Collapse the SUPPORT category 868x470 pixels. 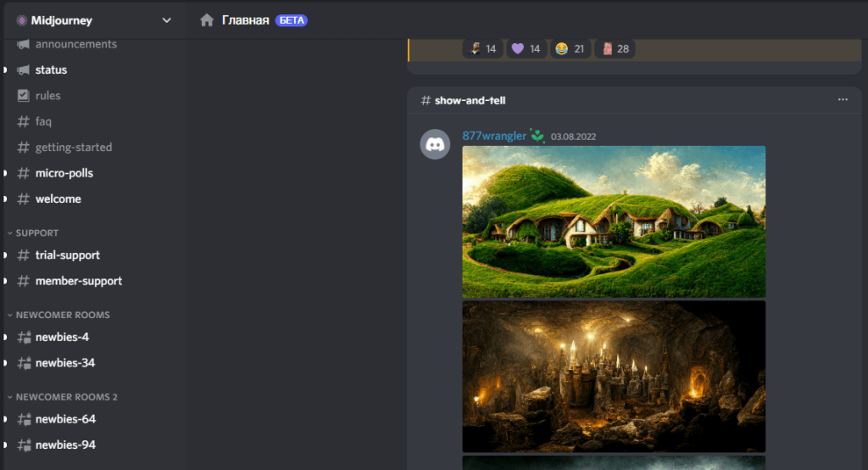pyautogui.click(x=36, y=232)
